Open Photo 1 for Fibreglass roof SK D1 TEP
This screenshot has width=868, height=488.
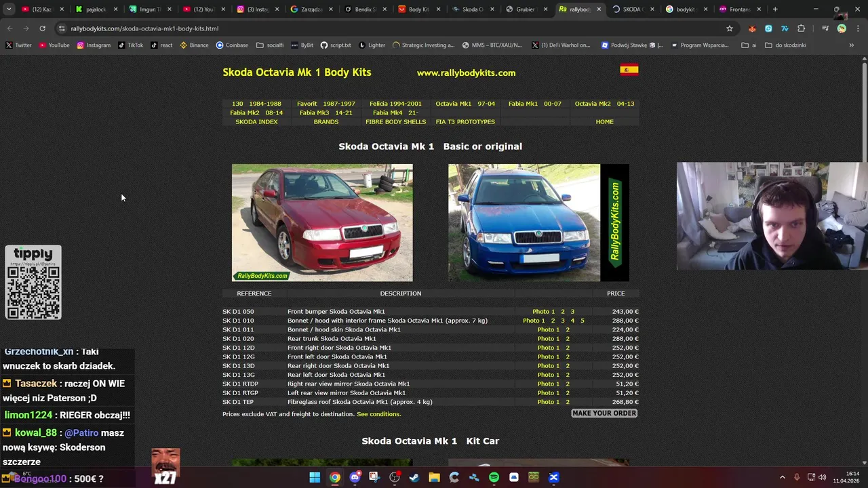coord(549,402)
